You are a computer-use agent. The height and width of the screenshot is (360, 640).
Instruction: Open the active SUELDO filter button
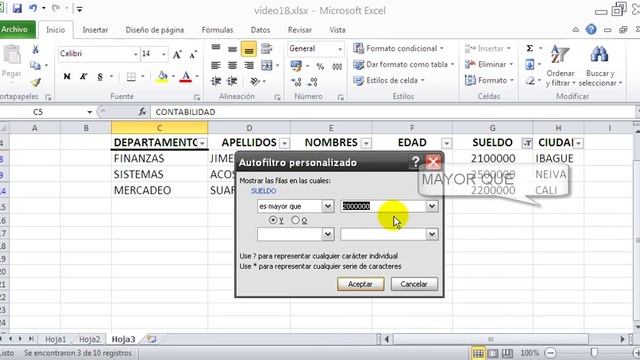pyautogui.click(x=527, y=143)
